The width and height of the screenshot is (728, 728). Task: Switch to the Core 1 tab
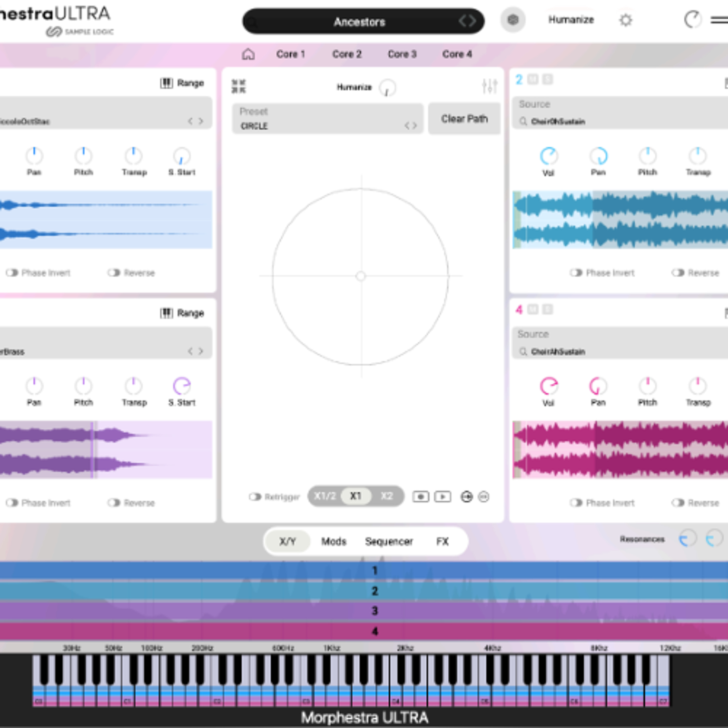290,54
